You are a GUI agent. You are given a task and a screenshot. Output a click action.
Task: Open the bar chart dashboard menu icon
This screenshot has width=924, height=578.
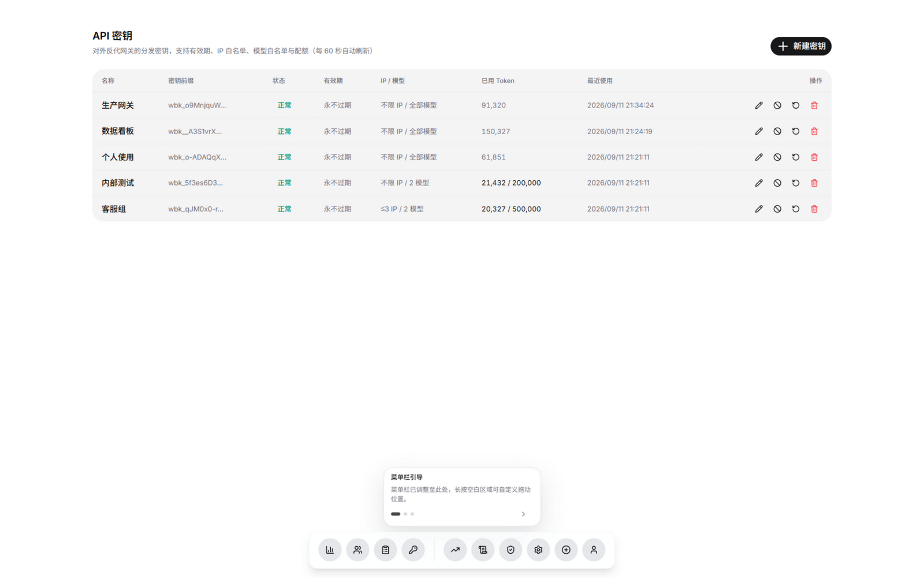[x=330, y=550]
